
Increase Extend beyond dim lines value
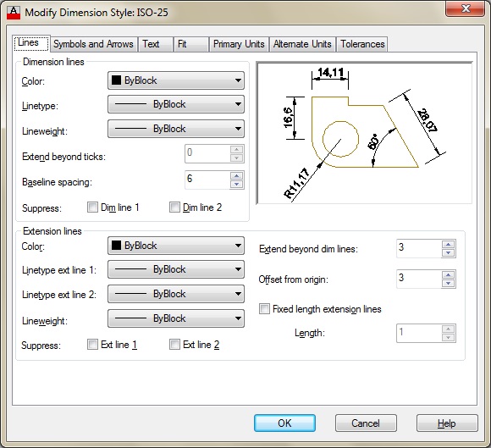[x=449, y=245]
